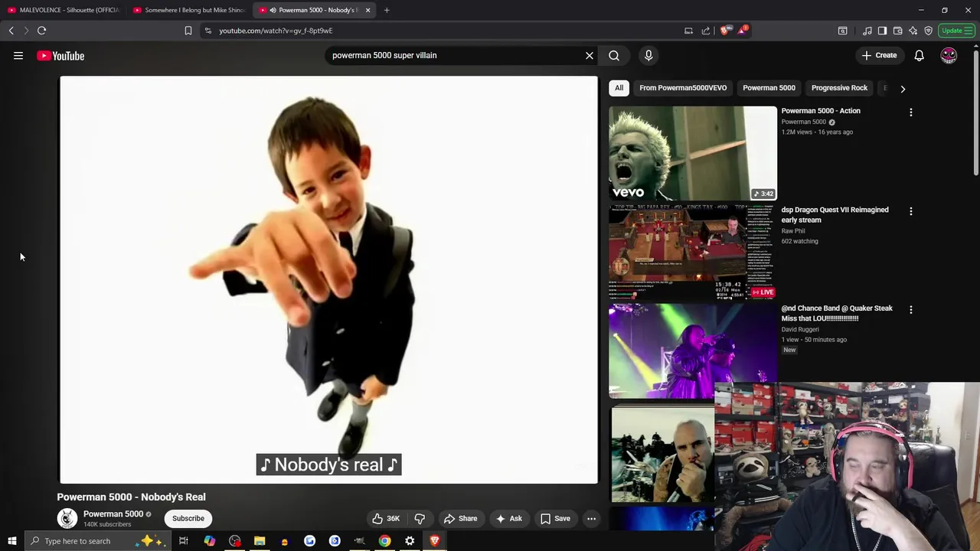
Task: Open the Brave playlist music icon
Action: coord(867,31)
